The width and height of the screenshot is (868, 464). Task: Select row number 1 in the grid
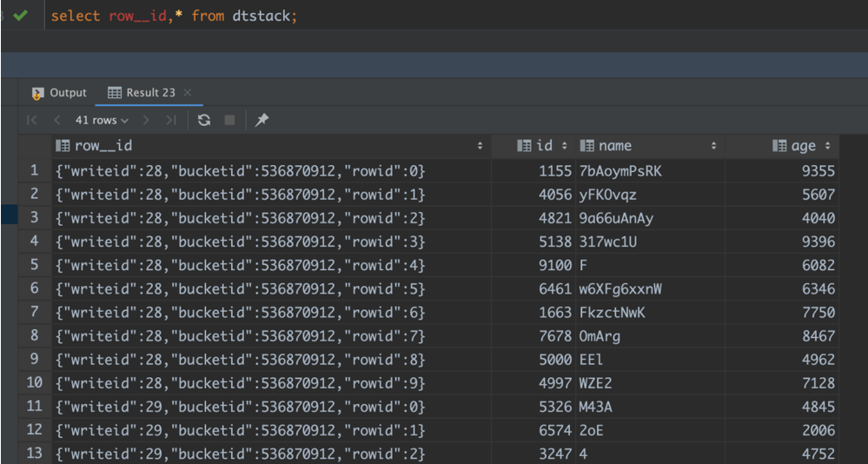[35, 170]
